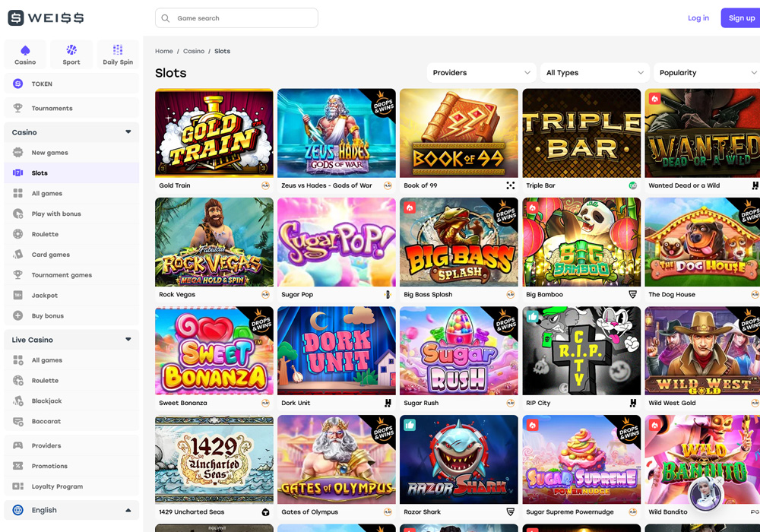Open the All Types filter dropdown
Viewport: 760px width, 532px height.
tap(595, 73)
